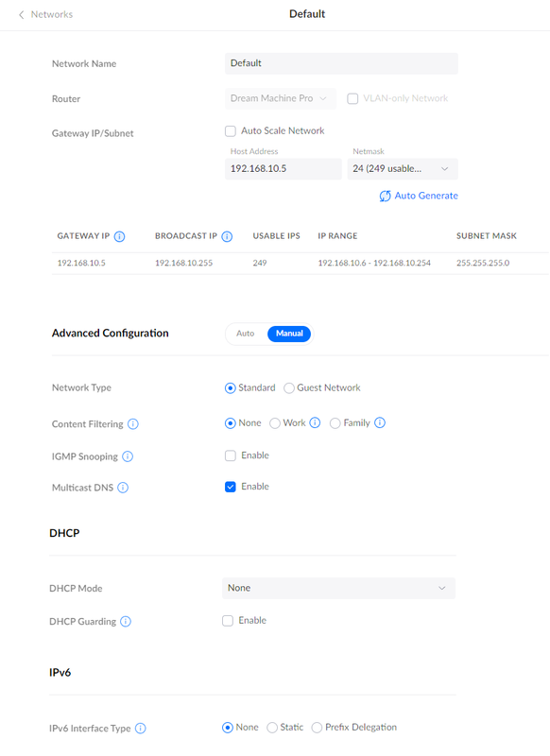The image size is (550, 756).
Task: Select Static IPv6 interface type
Action: (272, 728)
